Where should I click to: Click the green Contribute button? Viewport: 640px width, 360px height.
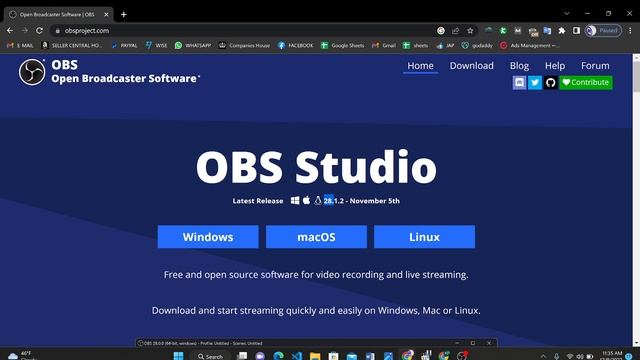coord(586,82)
